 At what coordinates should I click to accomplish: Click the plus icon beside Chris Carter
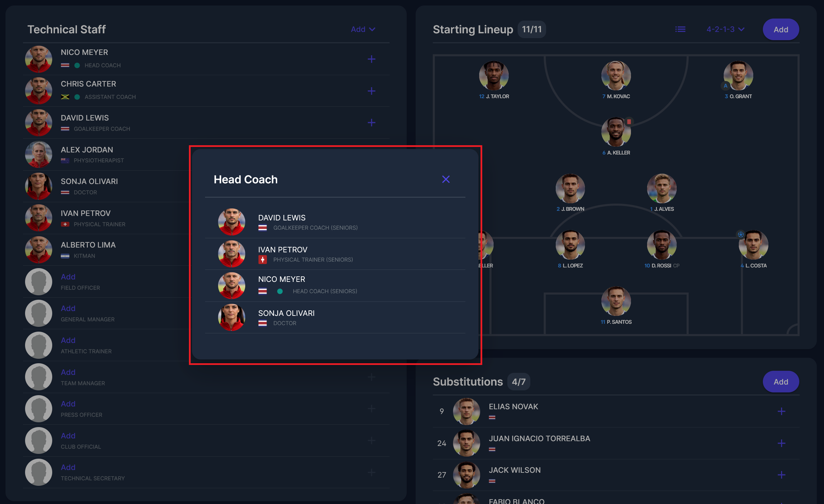point(371,91)
